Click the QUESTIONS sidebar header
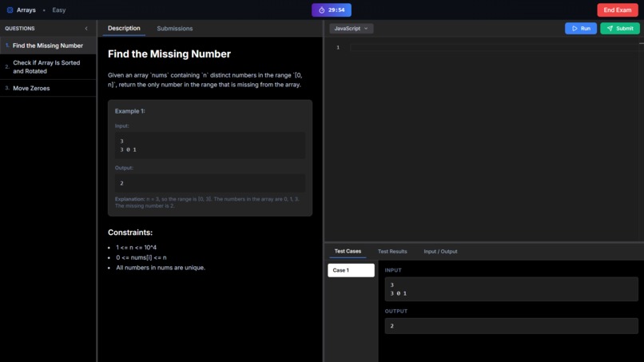644x362 pixels. (x=20, y=28)
